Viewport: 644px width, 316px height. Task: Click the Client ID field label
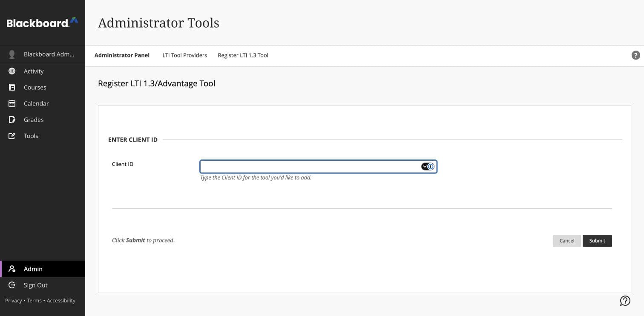[123, 164]
